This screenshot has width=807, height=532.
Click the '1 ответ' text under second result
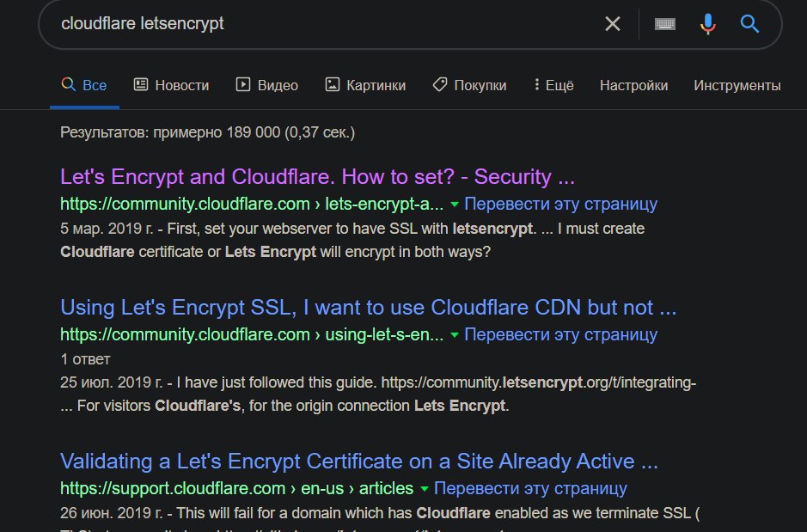[85, 359]
